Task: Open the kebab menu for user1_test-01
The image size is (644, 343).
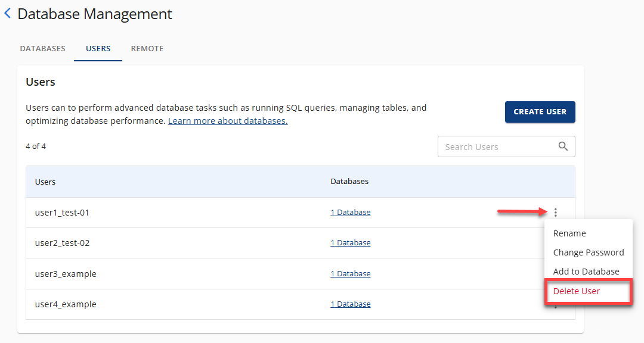Action: pyautogui.click(x=555, y=212)
